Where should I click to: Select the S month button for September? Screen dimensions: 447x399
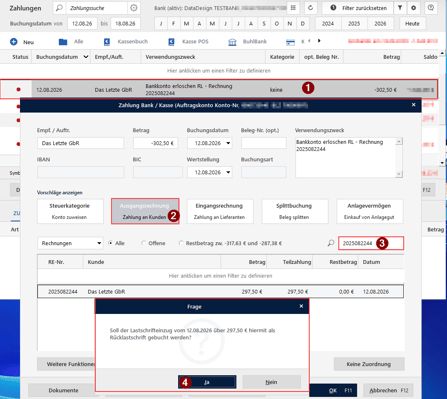click(x=264, y=24)
